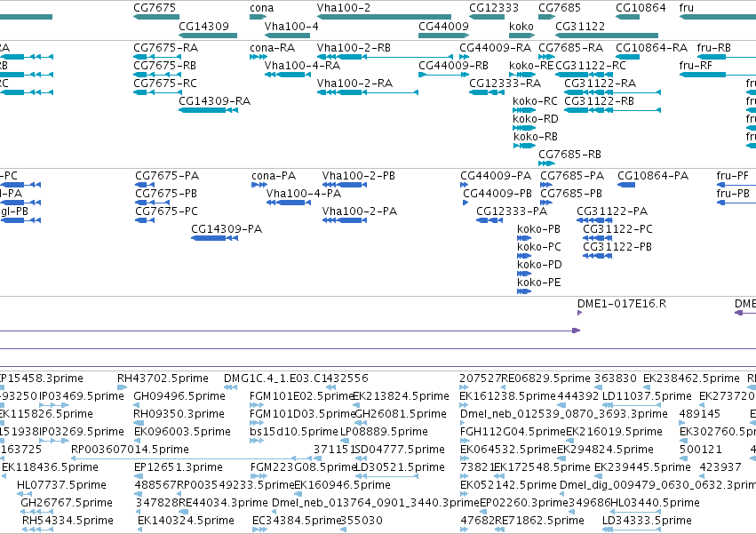Select transcript koko-RE
756x534 pixels.
[x=531, y=66]
